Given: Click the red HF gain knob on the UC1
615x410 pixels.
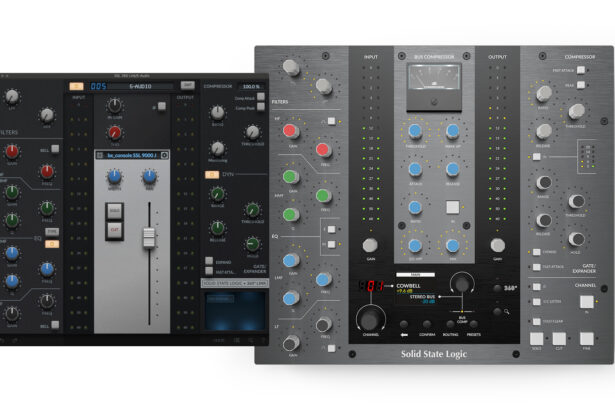Looking at the screenshot, I should click(290, 131).
